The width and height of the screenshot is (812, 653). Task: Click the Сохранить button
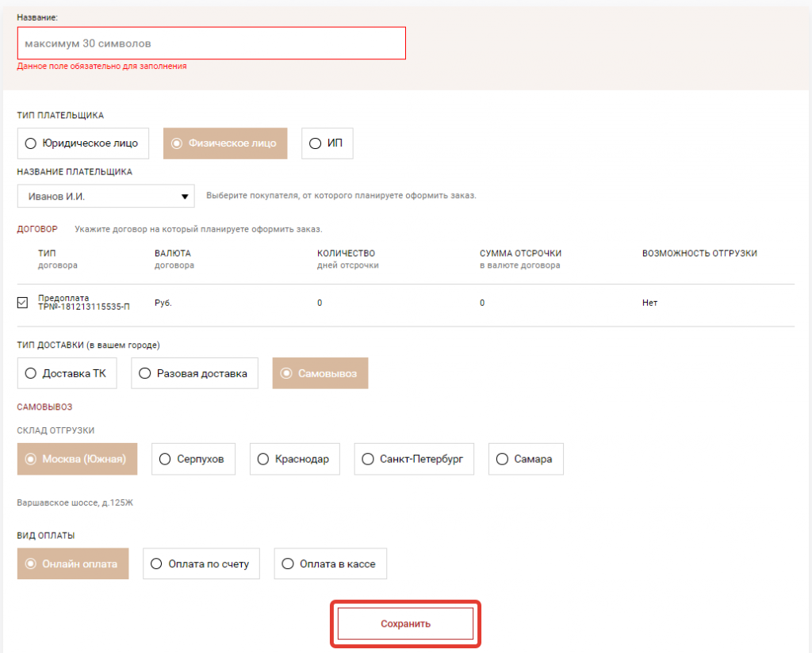tap(405, 624)
